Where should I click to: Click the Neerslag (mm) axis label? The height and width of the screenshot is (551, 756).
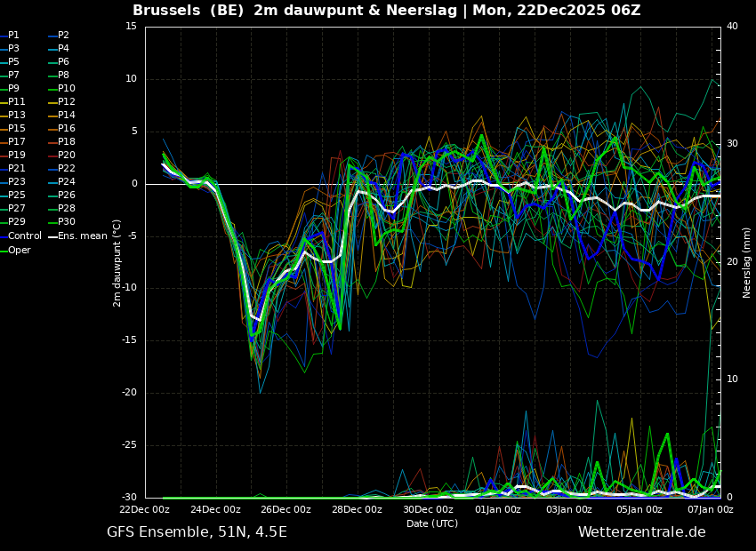[x=747, y=263]
